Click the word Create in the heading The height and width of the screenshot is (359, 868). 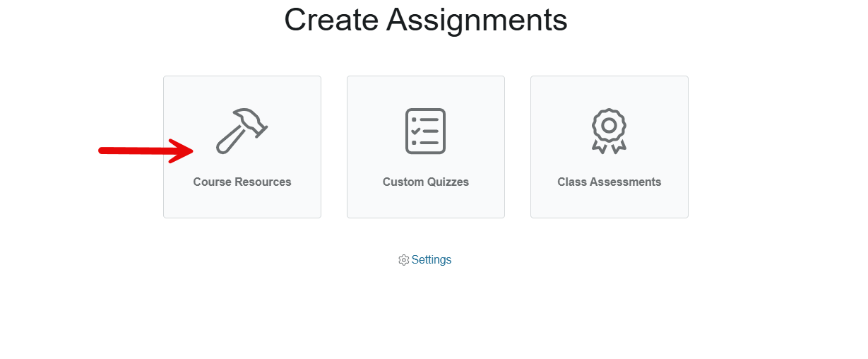click(x=331, y=20)
